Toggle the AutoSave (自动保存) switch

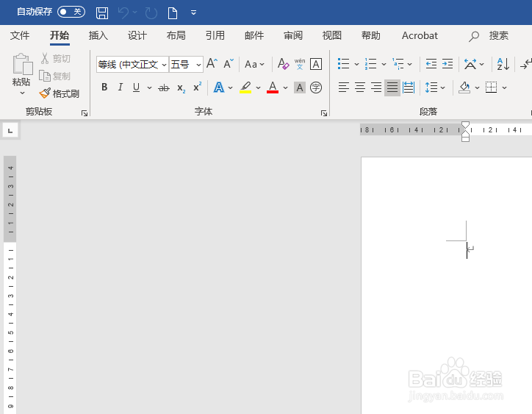(x=71, y=12)
